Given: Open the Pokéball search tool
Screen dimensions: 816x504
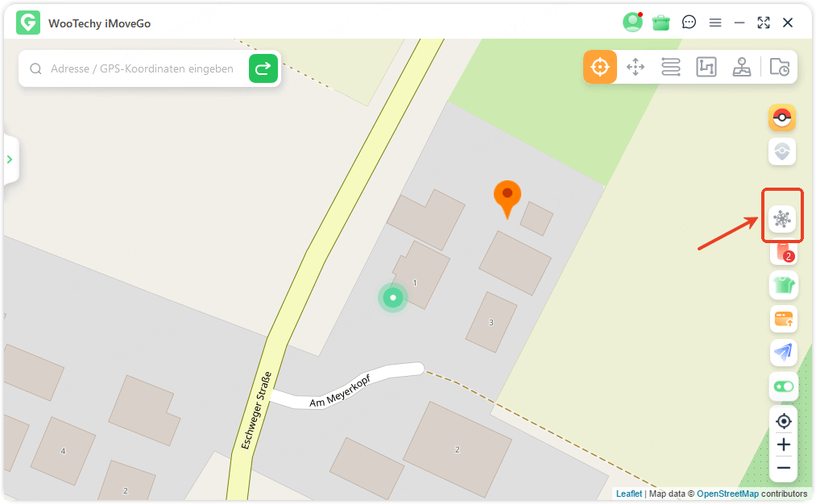Looking at the screenshot, I should (782, 118).
